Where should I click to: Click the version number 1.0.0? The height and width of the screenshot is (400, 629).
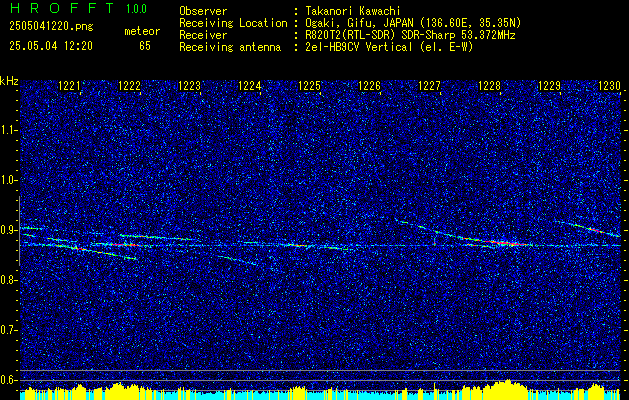[136, 9]
